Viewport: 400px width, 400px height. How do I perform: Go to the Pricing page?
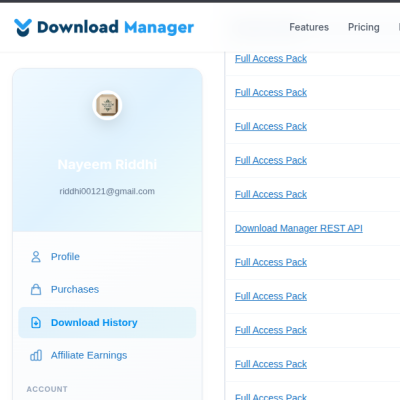coord(364,27)
